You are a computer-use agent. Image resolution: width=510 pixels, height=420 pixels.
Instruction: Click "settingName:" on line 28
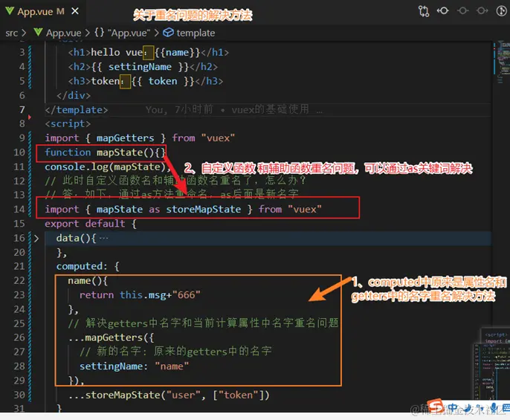[114, 366]
